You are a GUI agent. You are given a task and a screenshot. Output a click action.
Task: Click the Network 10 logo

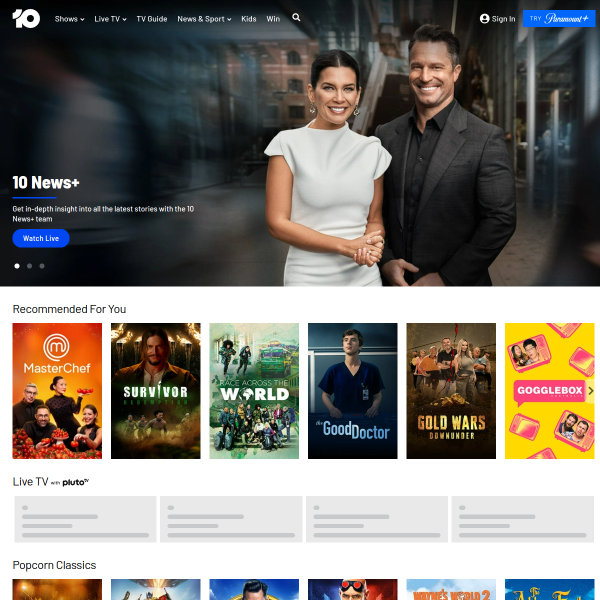coord(26,18)
